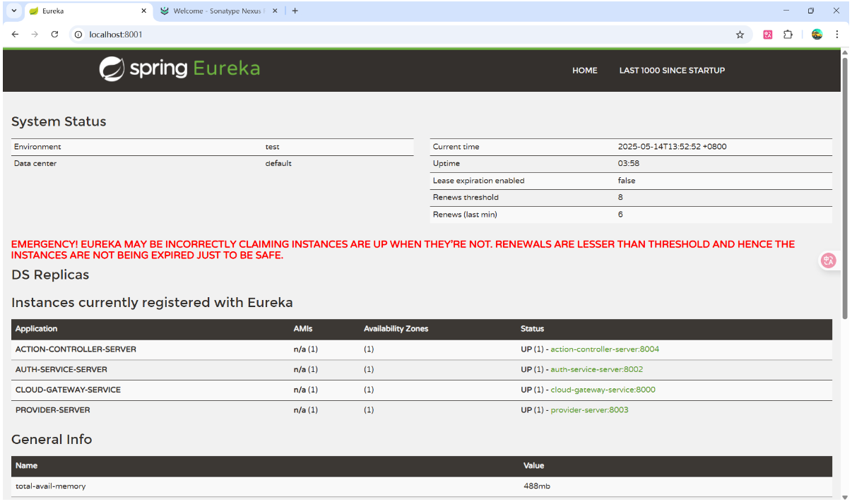Image resolution: width=852 pixels, height=504 pixels.
Task: Click the scrollbar up arrow
Action: 845,52
